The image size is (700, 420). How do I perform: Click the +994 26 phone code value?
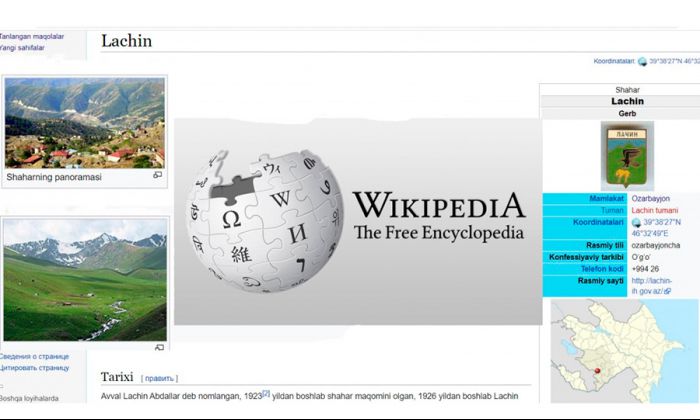(645, 269)
